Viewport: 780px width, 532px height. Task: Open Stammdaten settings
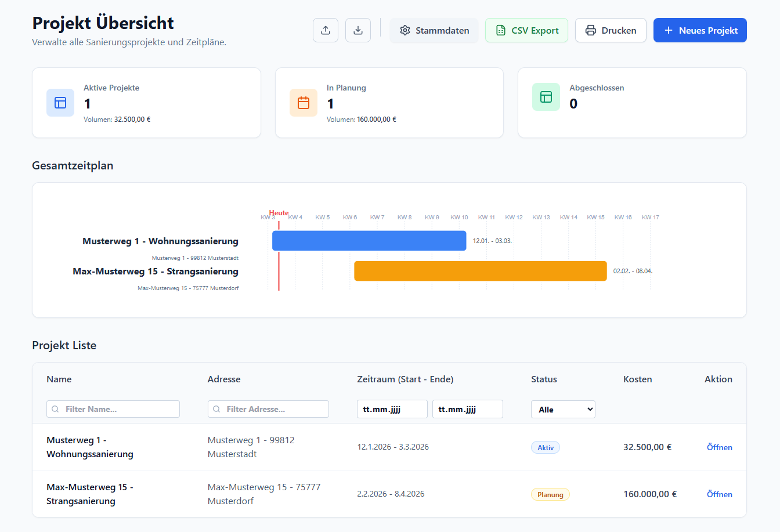pos(434,30)
